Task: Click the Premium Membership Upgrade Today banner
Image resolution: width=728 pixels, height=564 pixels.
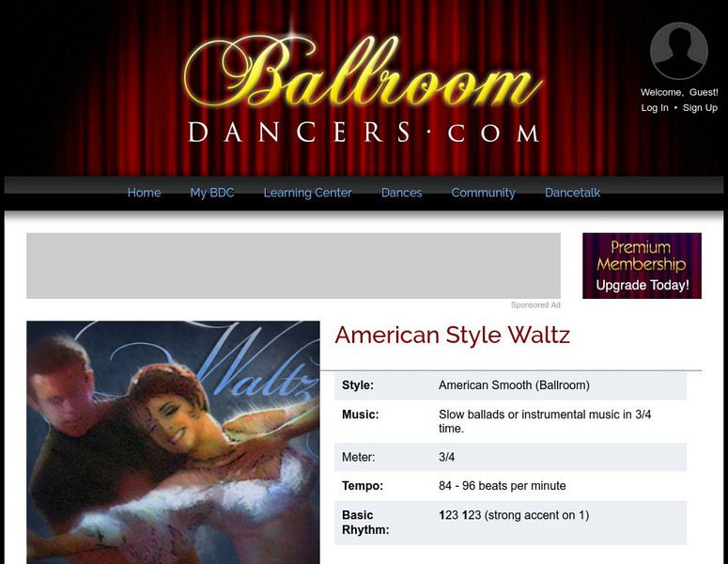Action: click(643, 266)
